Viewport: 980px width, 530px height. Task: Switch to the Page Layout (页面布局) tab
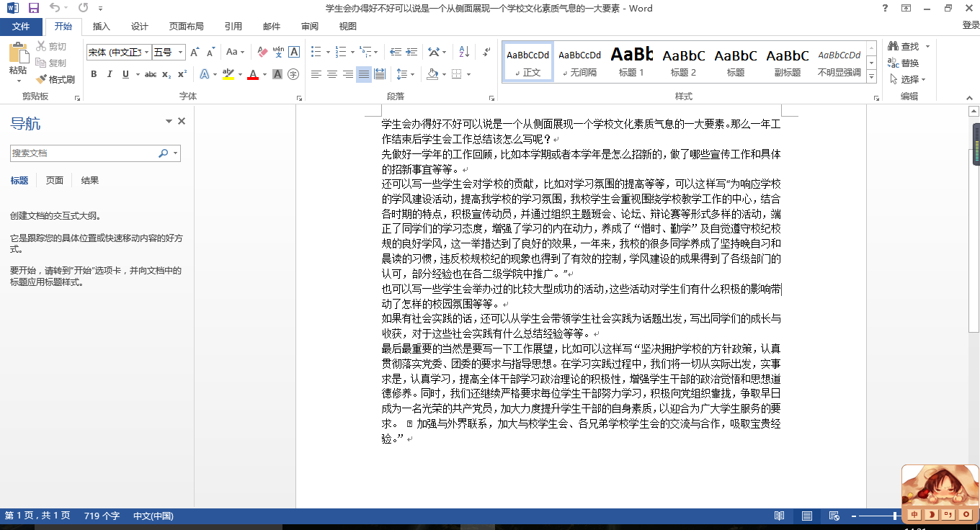[x=187, y=27]
